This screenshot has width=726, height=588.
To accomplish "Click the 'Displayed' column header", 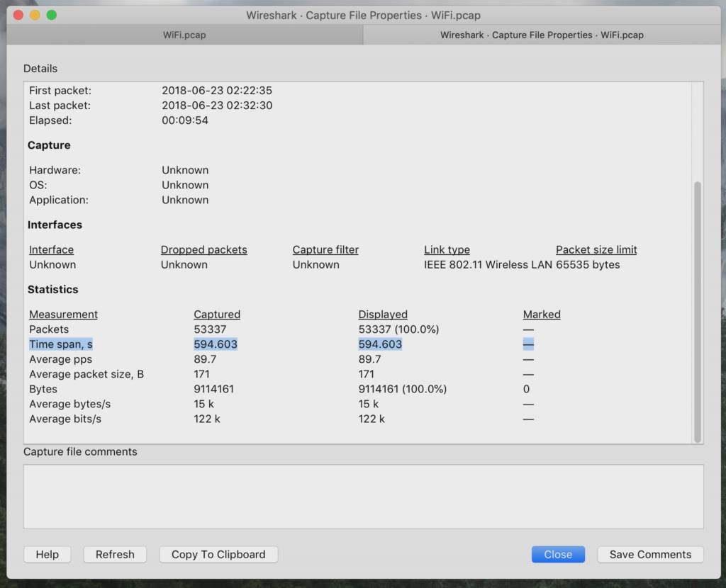I will click(x=383, y=315).
